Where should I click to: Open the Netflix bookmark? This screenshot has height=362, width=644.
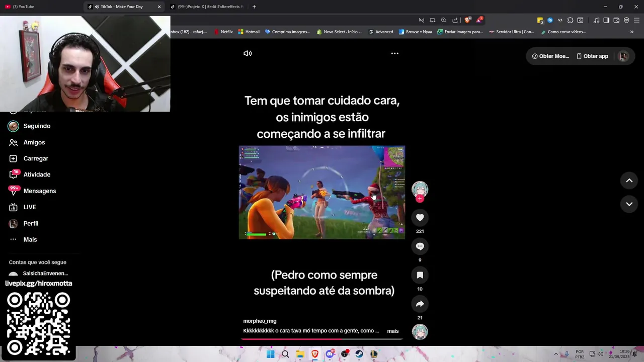(x=223, y=32)
